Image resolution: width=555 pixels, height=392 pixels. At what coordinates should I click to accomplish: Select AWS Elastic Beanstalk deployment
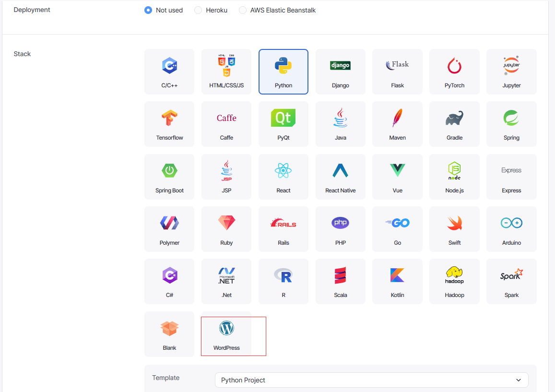tap(242, 10)
